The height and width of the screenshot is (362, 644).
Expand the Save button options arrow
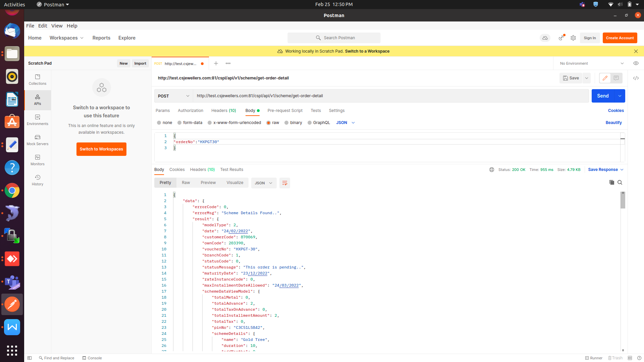pyautogui.click(x=587, y=78)
